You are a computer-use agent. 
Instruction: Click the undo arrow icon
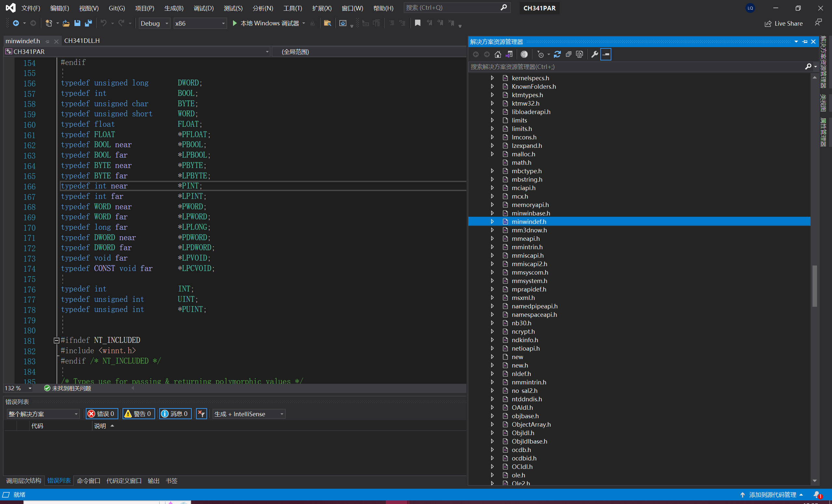pyautogui.click(x=104, y=23)
